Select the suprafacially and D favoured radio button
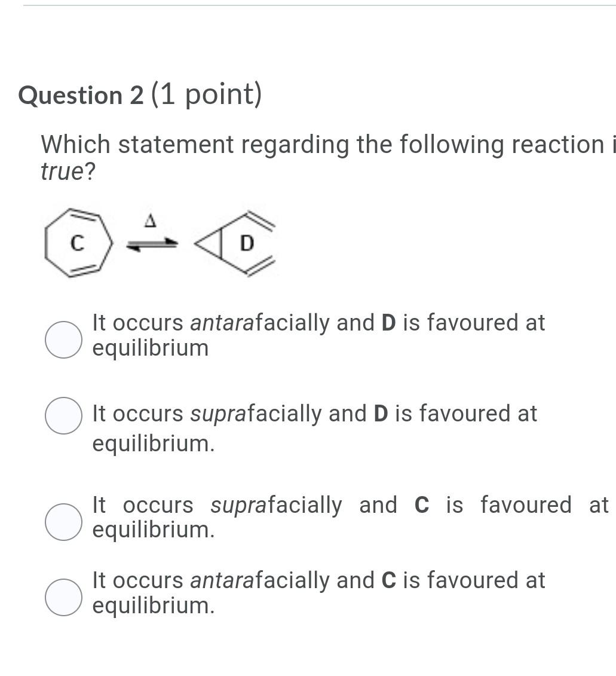 pos(63,415)
